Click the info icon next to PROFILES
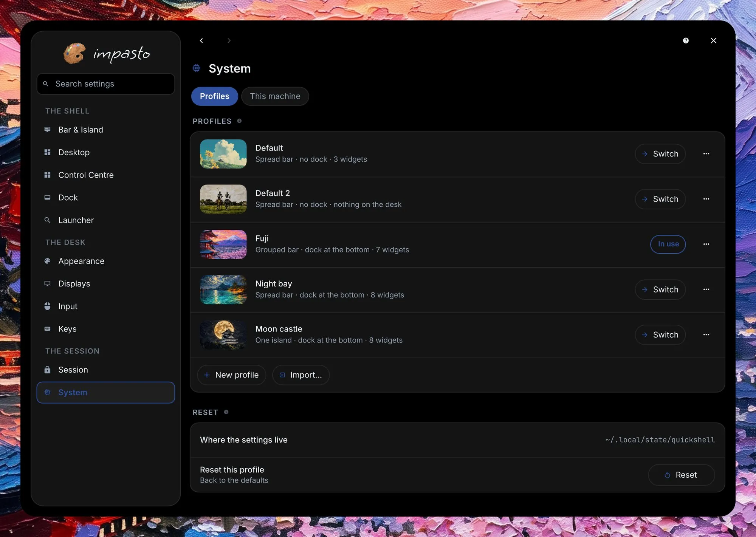The height and width of the screenshot is (537, 756). point(239,121)
